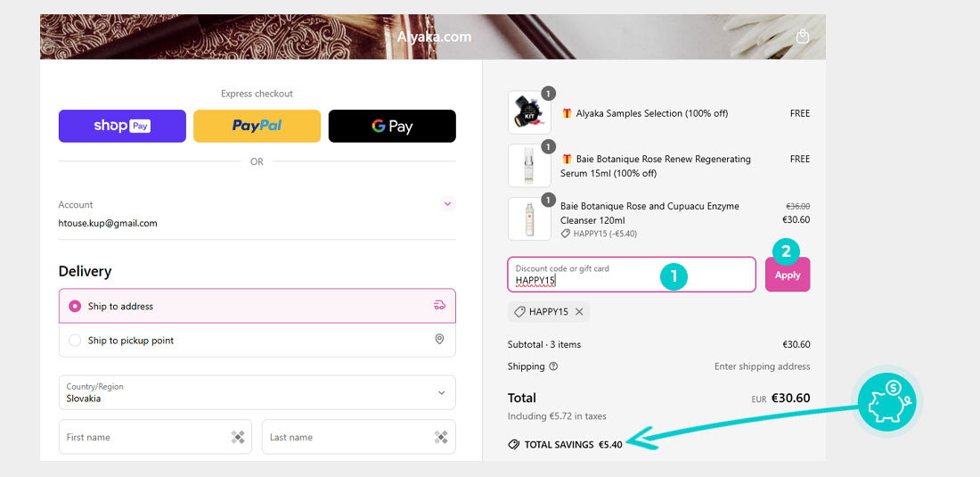The height and width of the screenshot is (477, 980).
Task: Expand the Account section chevron
Action: (447, 204)
